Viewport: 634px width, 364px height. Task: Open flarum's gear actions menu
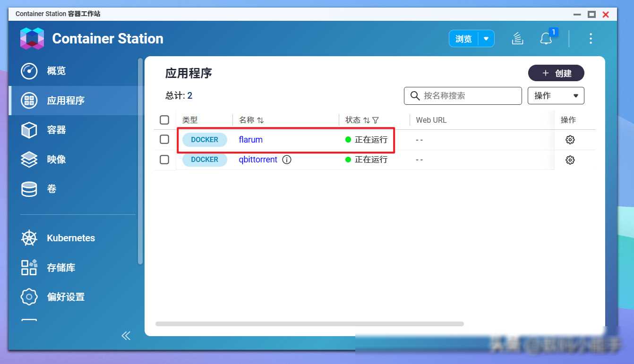570,140
